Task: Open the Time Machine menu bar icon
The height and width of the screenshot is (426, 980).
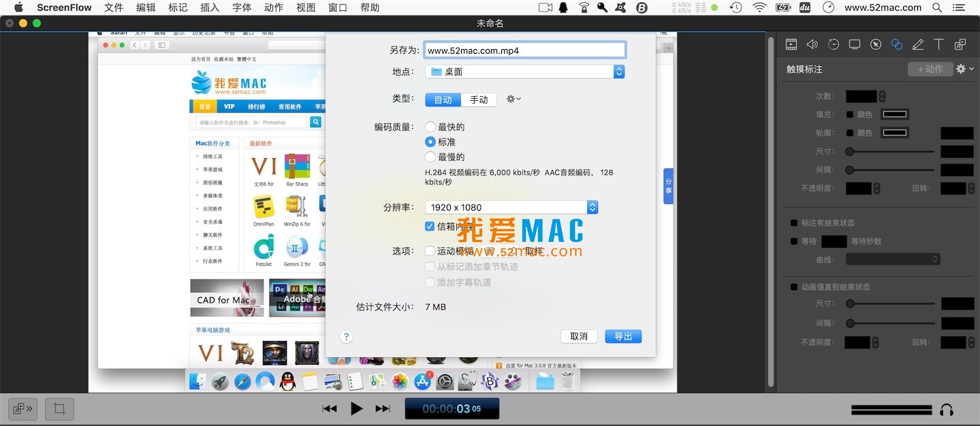Action: [x=736, y=7]
